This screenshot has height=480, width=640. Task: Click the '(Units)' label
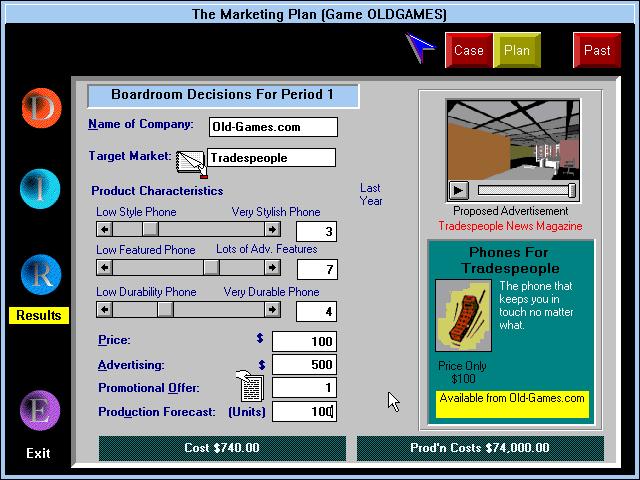point(247,412)
